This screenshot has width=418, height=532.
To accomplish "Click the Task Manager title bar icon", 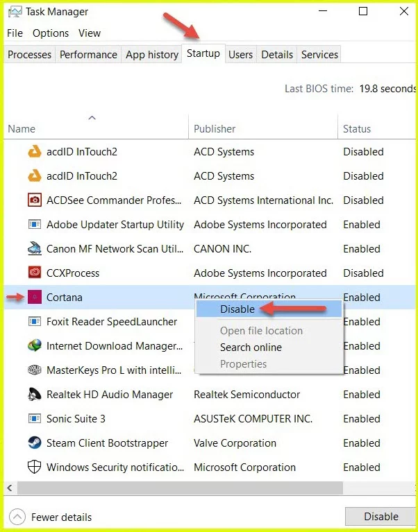I will pos(15,12).
